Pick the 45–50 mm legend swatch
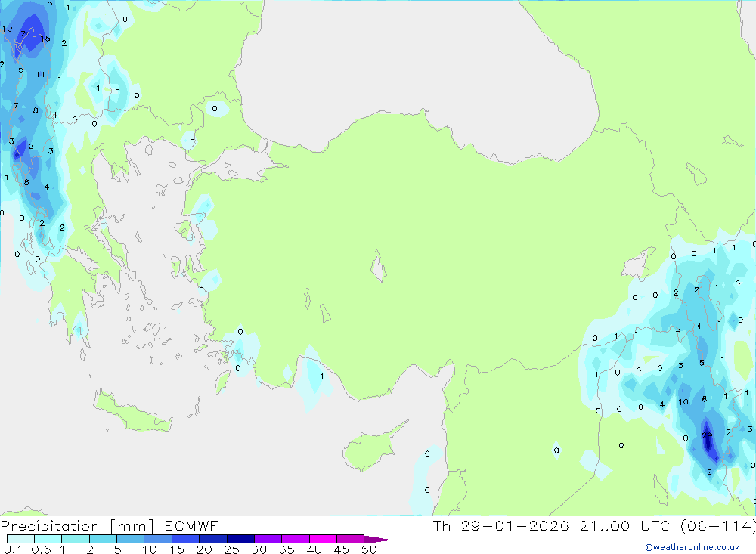756x554 pixels. point(351,539)
